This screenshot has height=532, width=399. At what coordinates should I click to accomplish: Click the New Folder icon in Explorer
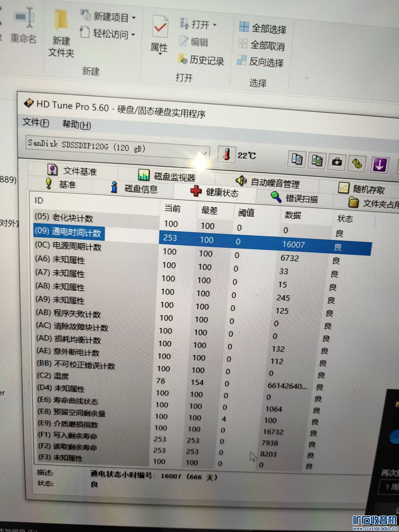coord(61,20)
